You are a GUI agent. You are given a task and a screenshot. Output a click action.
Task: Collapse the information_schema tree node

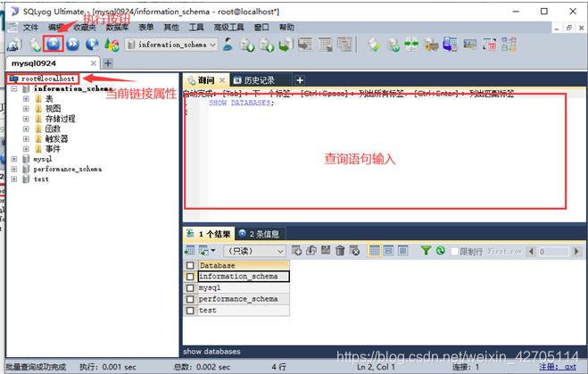(x=14, y=89)
